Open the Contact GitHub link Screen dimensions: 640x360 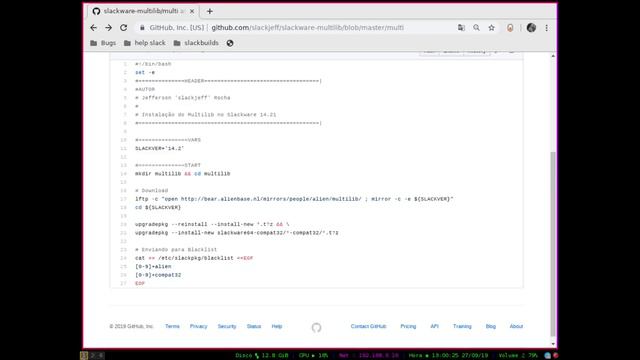pyautogui.click(x=368, y=327)
